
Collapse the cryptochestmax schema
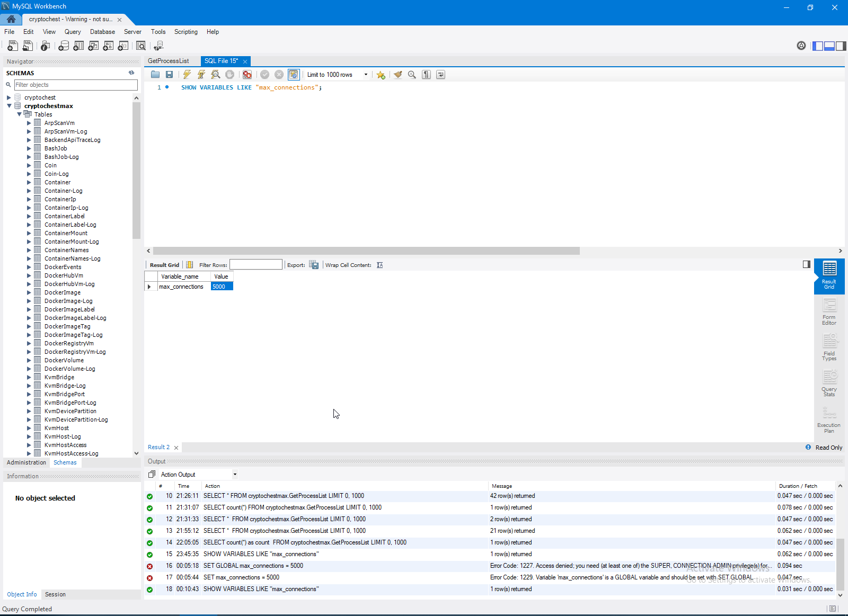point(9,106)
